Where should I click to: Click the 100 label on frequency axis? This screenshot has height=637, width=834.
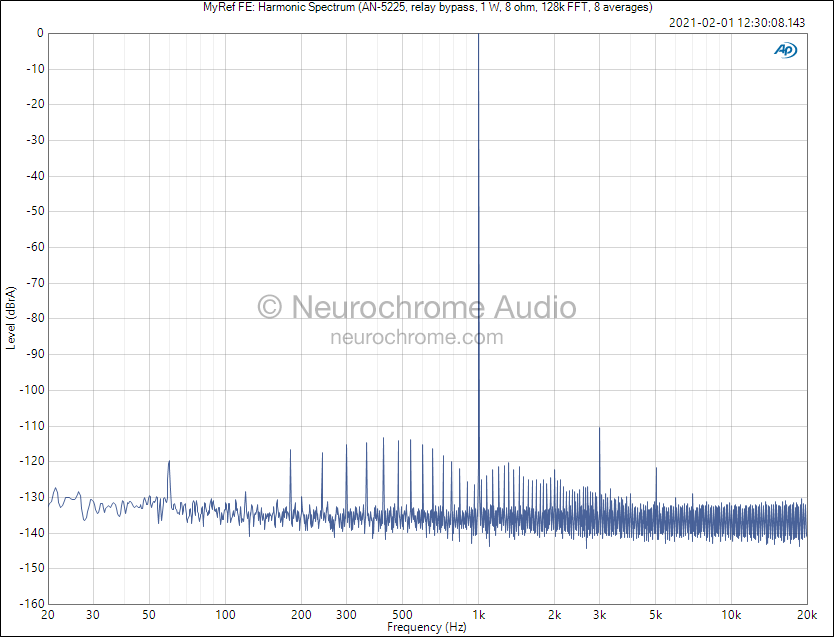(225, 615)
